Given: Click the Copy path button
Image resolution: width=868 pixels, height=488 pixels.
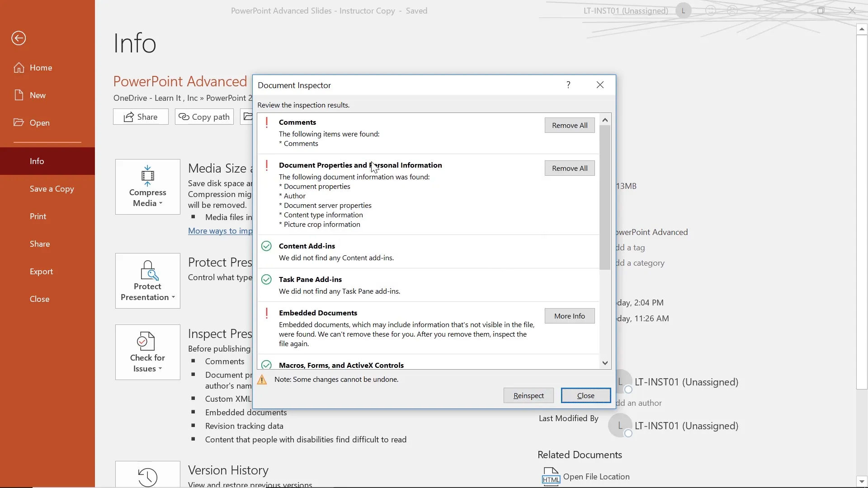Looking at the screenshot, I should [x=204, y=117].
